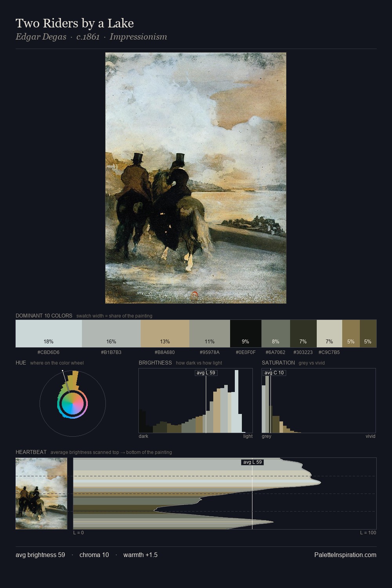392x588 pixels.
Task: Click the 'L = 100' axis label
Action: 368,533
